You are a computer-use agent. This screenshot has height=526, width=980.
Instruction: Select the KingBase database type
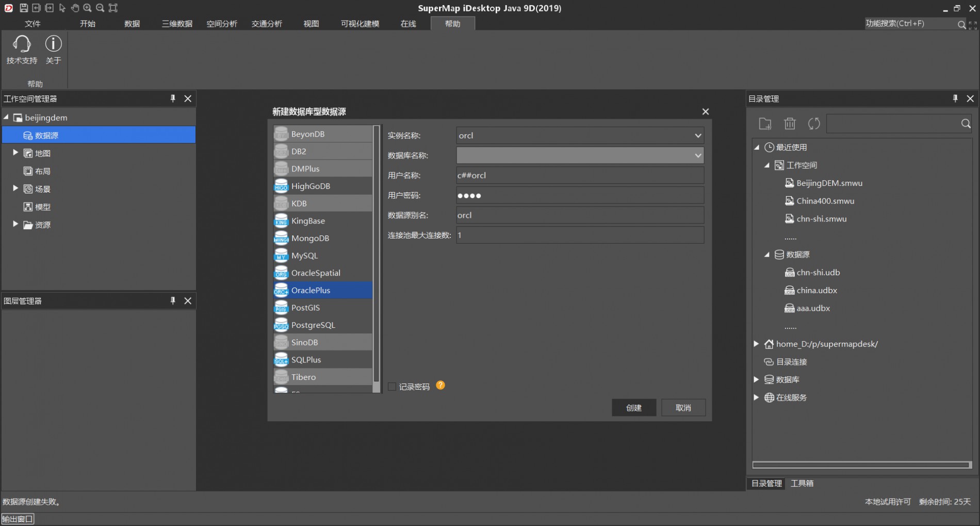point(323,220)
